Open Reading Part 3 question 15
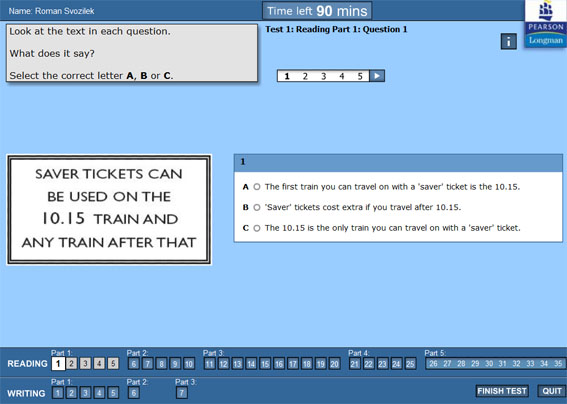This screenshot has width=567, height=404. (265, 363)
